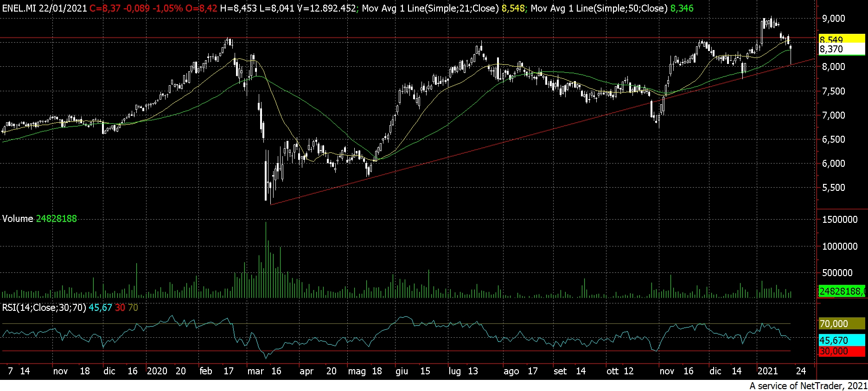Click the red 30,000 RSI level tag

pyautogui.click(x=842, y=351)
